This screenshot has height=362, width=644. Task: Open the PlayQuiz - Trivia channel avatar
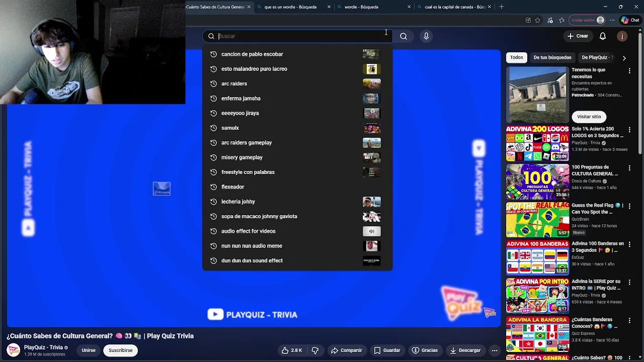point(14,350)
